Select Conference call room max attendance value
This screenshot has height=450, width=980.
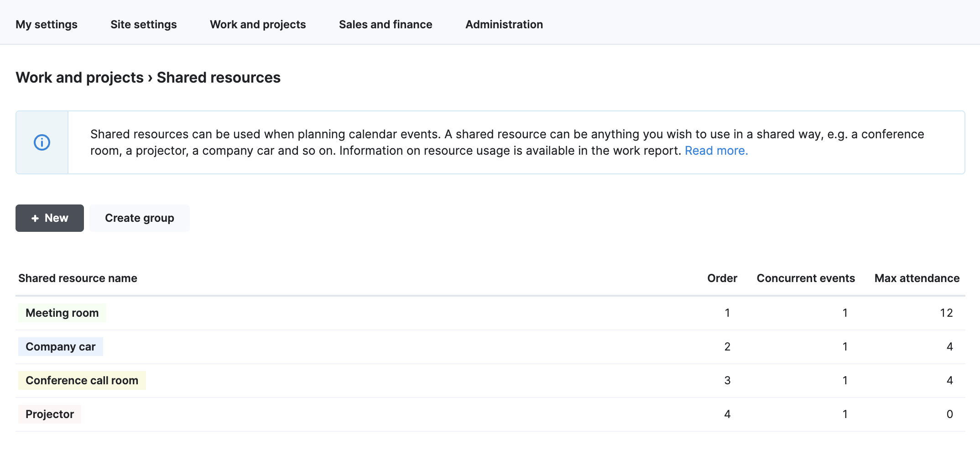point(949,381)
